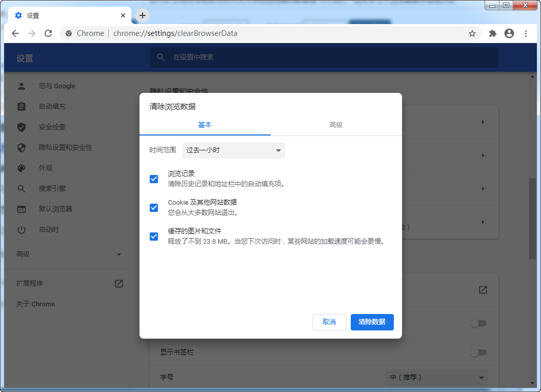
Task: Cancel the dialog with 取消
Action: [x=329, y=322]
